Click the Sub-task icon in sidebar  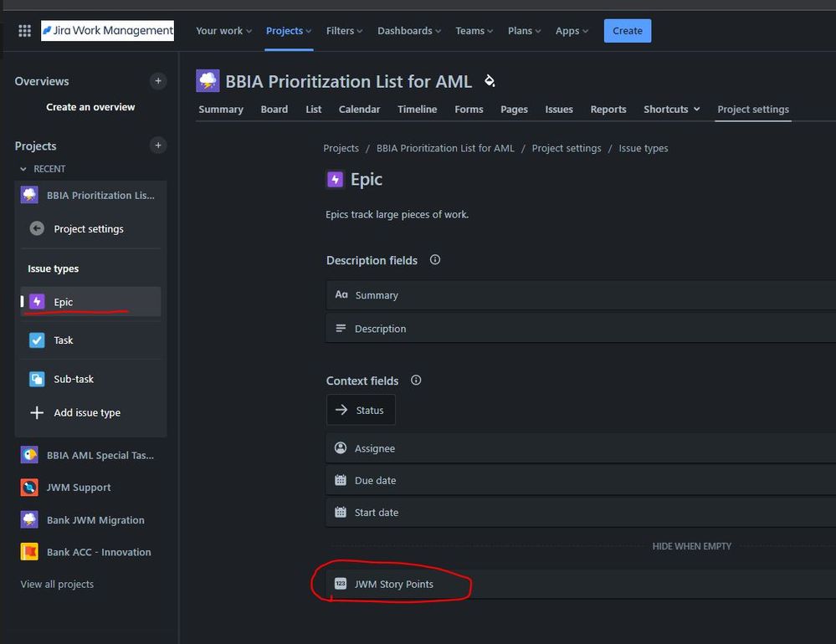pyautogui.click(x=37, y=379)
